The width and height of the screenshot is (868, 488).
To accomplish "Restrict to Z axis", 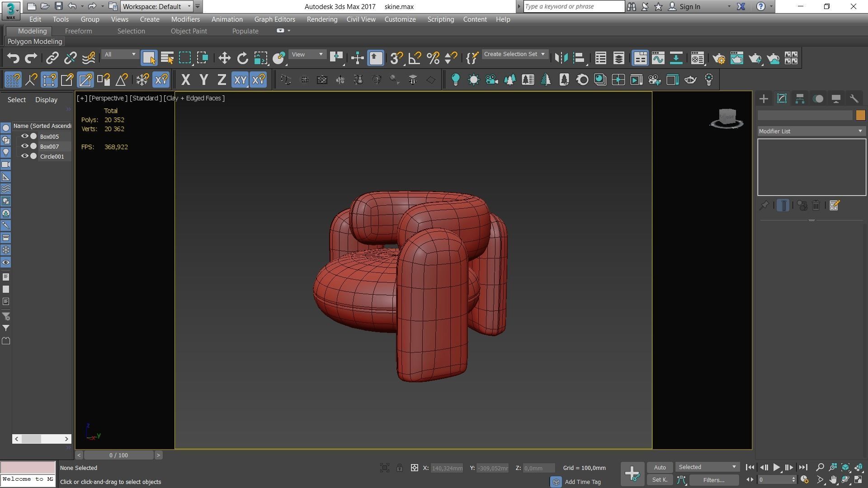I will (222, 80).
